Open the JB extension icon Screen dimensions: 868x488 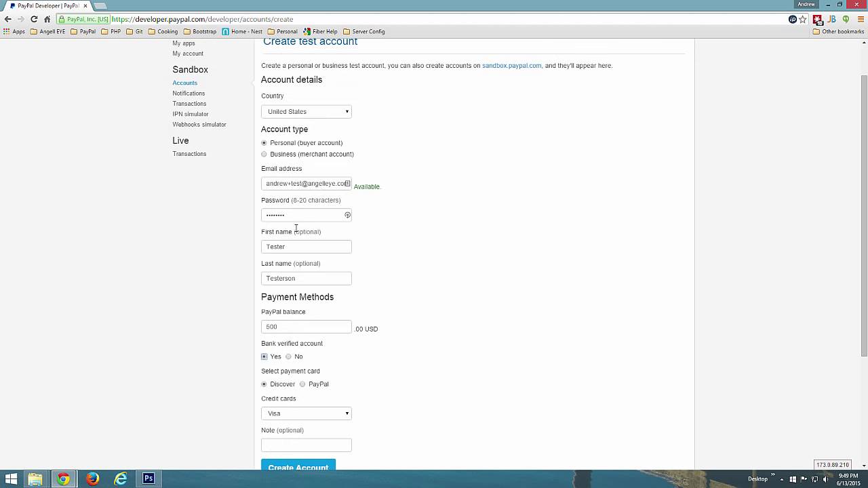click(x=831, y=20)
